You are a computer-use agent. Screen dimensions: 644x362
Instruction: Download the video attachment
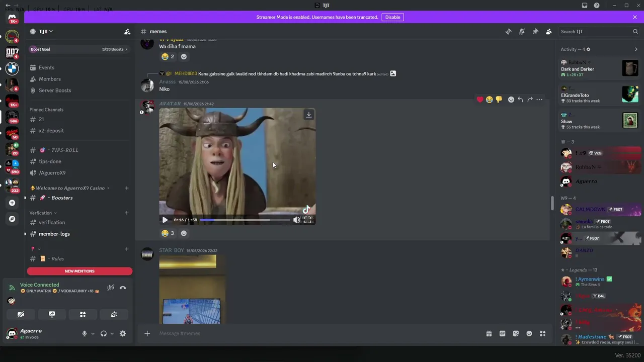[x=309, y=115]
